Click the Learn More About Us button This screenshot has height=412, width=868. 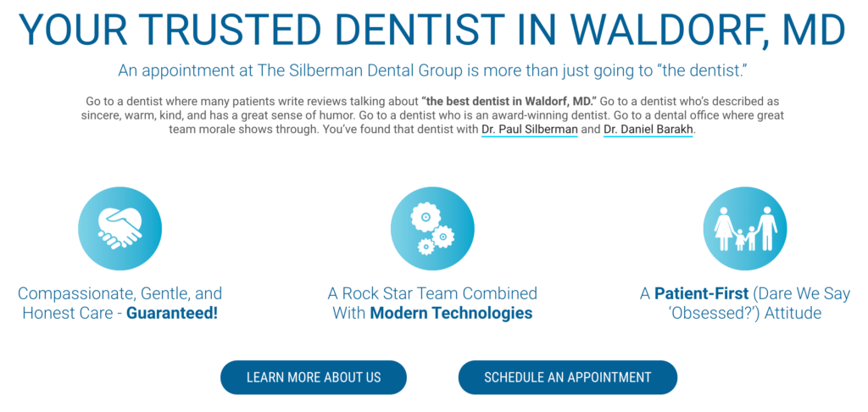tap(314, 378)
